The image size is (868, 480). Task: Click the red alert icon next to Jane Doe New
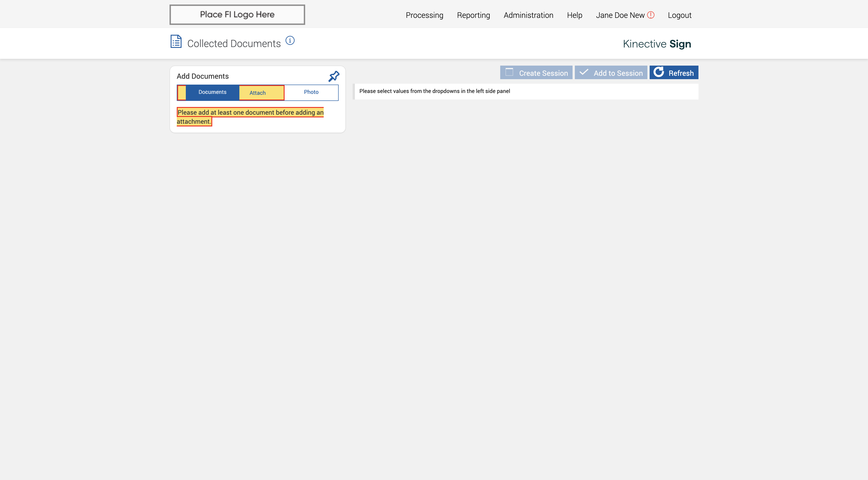coord(651,15)
